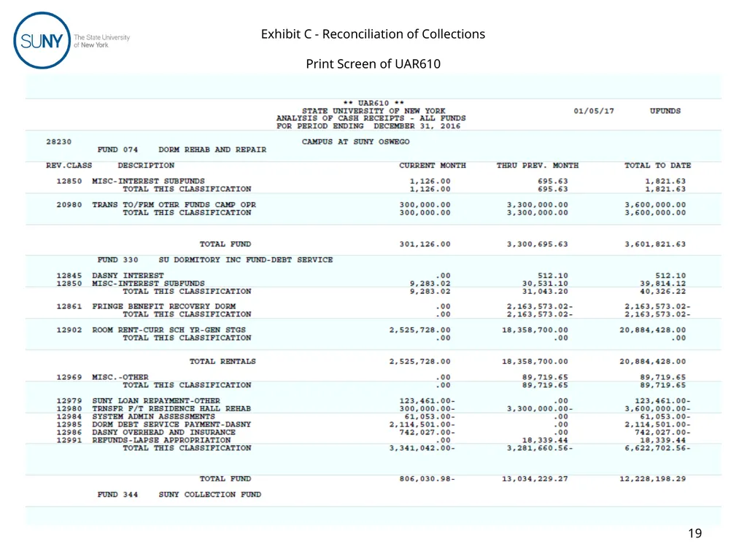Select 'ROOM RENT-CURR SCH YR-GEN STGS' row
The width and height of the screenshot is (747, 560).
[371, 330]
